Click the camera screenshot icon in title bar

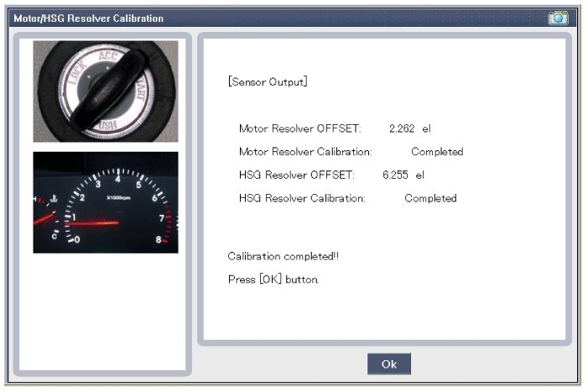click(558, 18)
